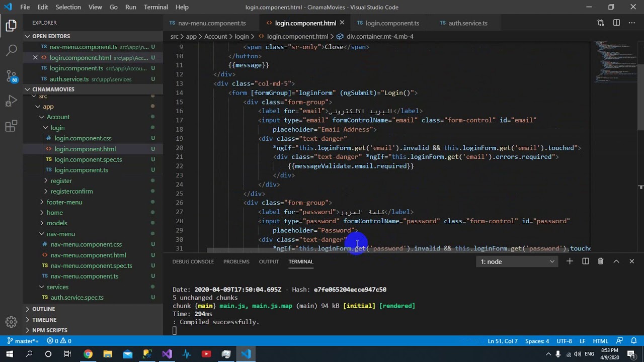Open Windows Task View in taskbar
Screen dimensions: 644x362
point(67,354)
